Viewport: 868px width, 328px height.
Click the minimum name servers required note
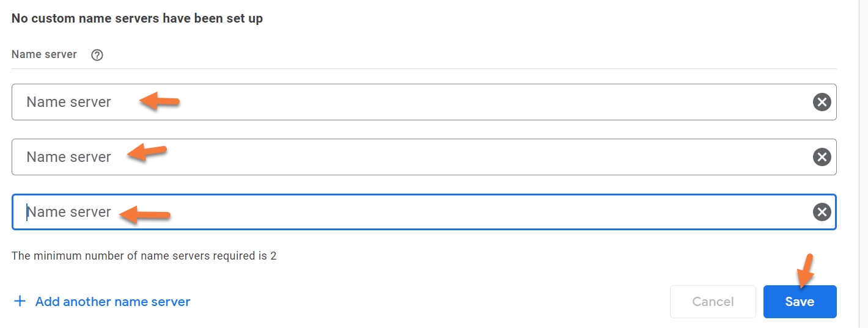click(x=144, y=255)
